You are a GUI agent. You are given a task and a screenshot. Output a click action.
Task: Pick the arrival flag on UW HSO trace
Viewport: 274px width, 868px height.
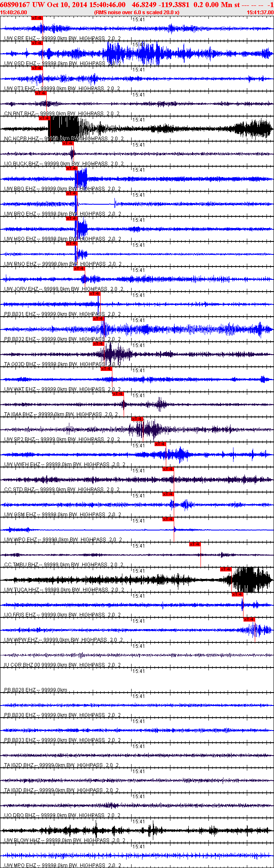(x=72, y=218)
